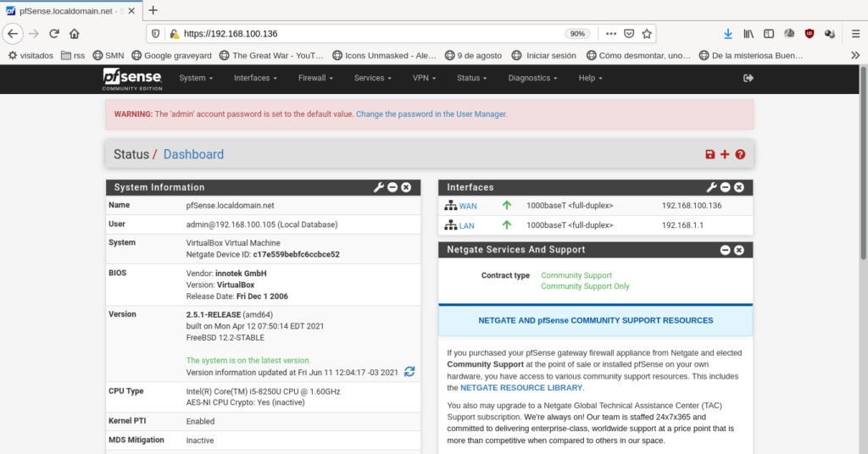Show tracking protection shield info

click(x=156, y=34)
